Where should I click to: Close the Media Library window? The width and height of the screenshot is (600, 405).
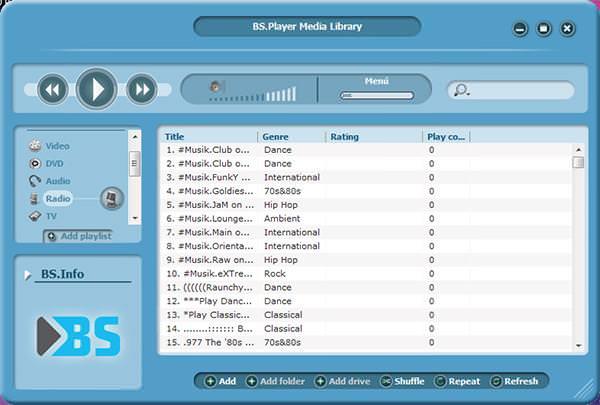tap(567, 29)
